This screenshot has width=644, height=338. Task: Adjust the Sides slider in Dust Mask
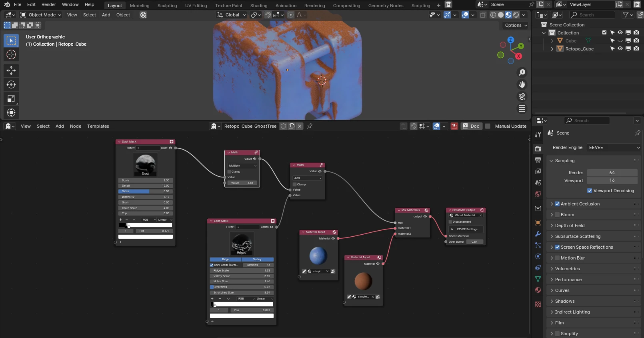click(146, 191)
